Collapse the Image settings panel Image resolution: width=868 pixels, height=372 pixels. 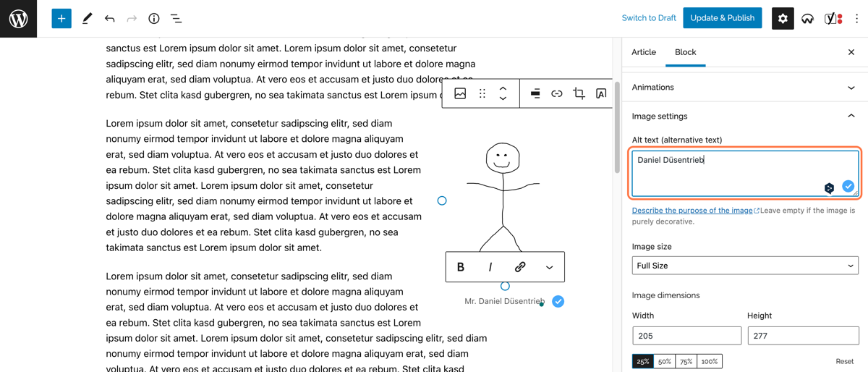pos(744,116)
